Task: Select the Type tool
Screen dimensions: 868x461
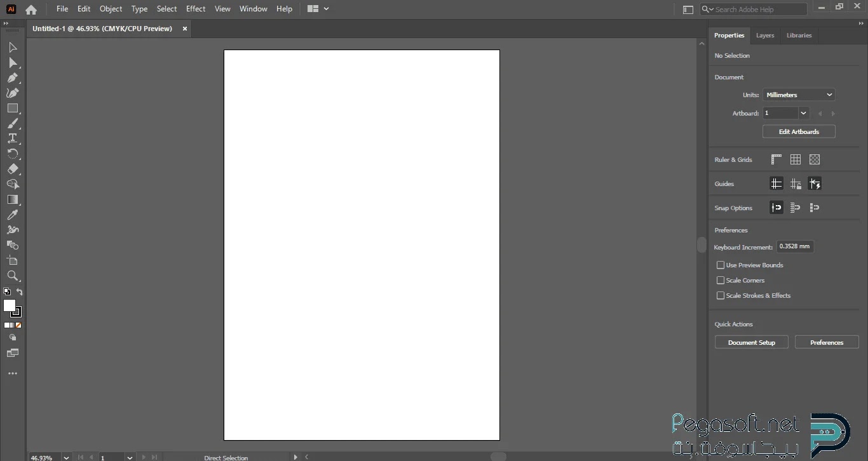Action: [x=13, y=138]
